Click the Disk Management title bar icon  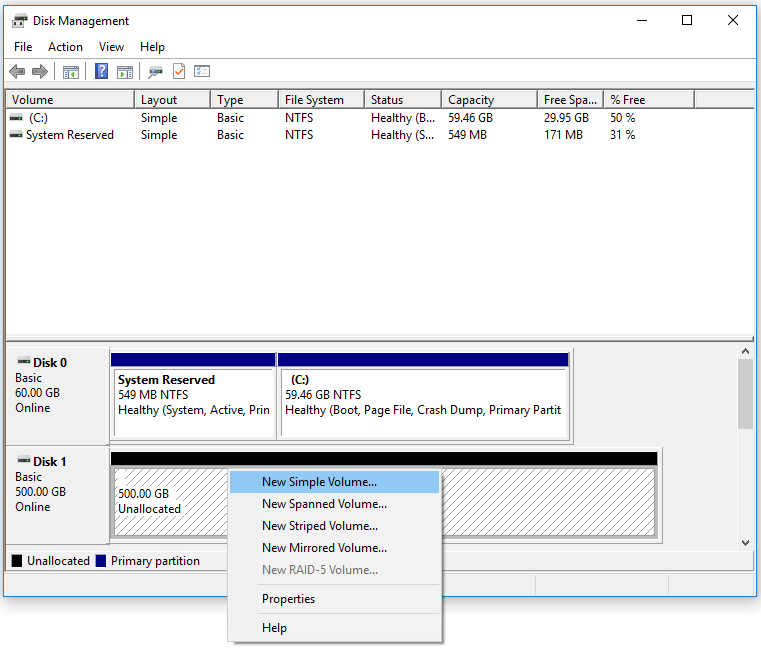point(20,21)
